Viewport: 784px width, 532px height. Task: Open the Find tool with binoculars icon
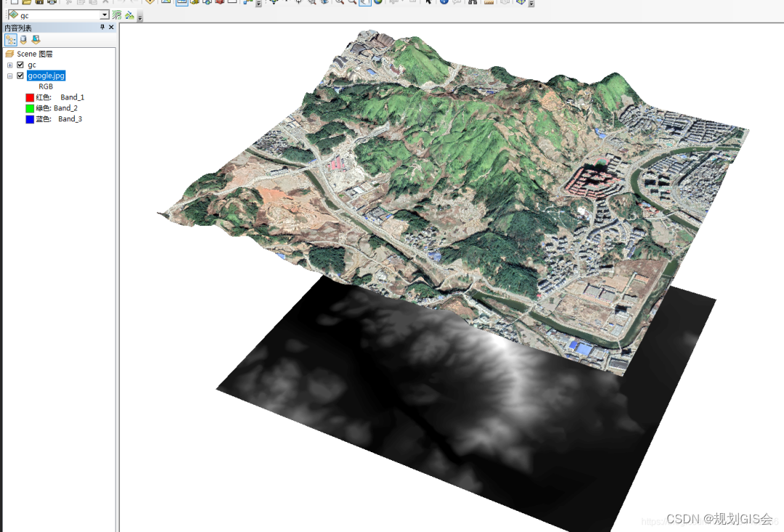tap(473, 3)
